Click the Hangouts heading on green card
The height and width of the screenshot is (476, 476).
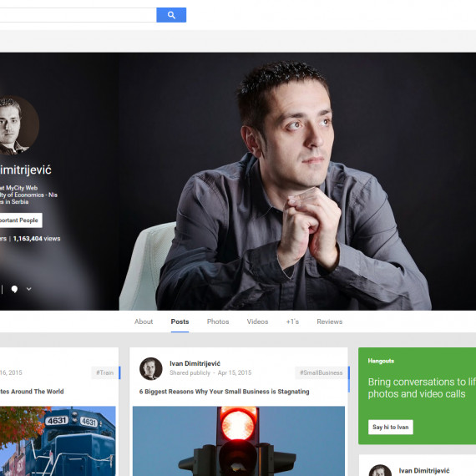coord(381,361)
